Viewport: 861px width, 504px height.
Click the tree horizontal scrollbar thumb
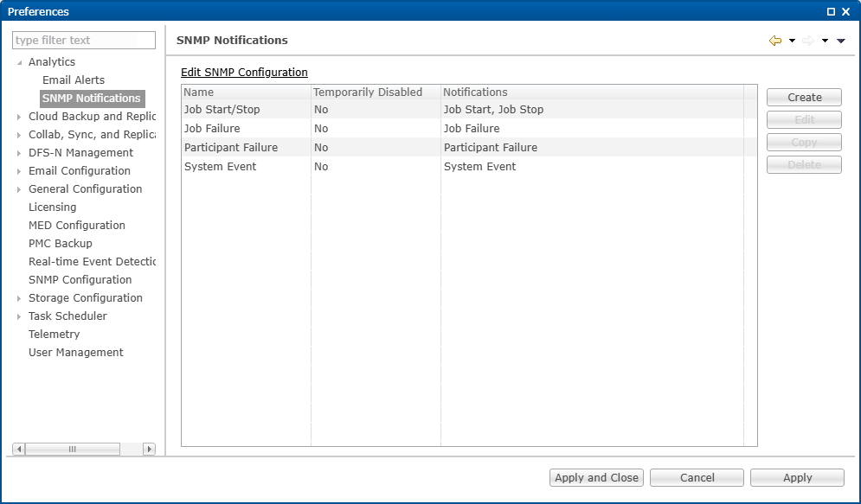73,450
